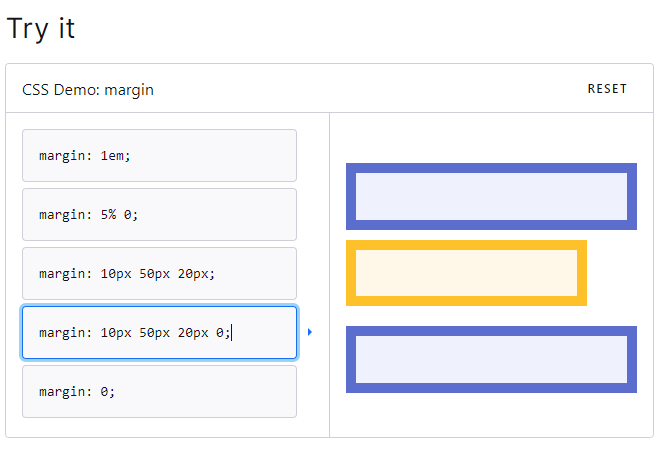Click the '5%' value in the second example
This screenshot has width=663, height=458.
click(x=108, y=215)
